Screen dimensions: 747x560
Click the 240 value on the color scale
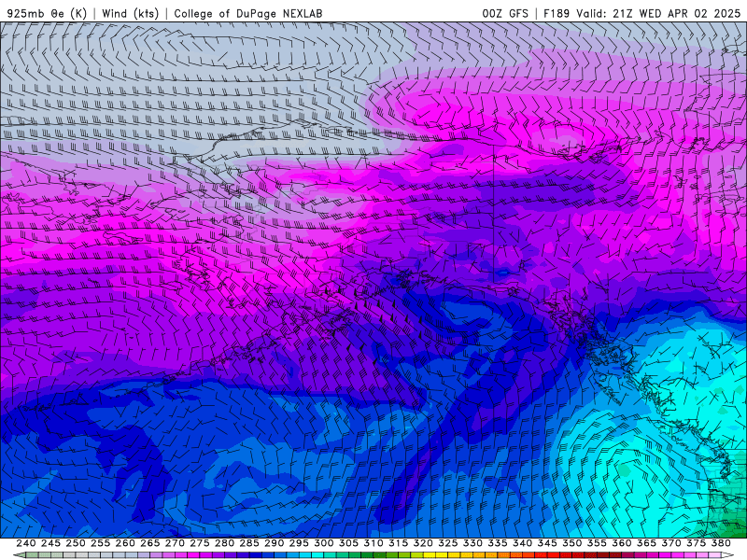[x=26, y=543]
